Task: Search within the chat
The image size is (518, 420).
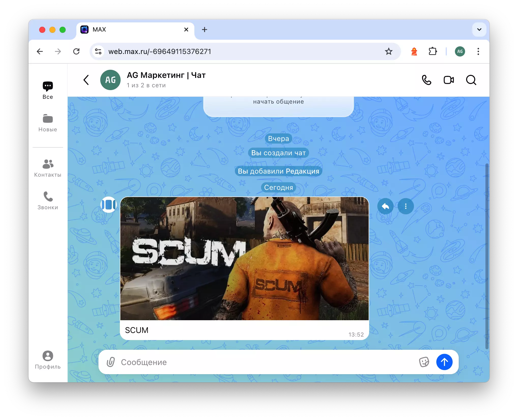Action: 471,80
